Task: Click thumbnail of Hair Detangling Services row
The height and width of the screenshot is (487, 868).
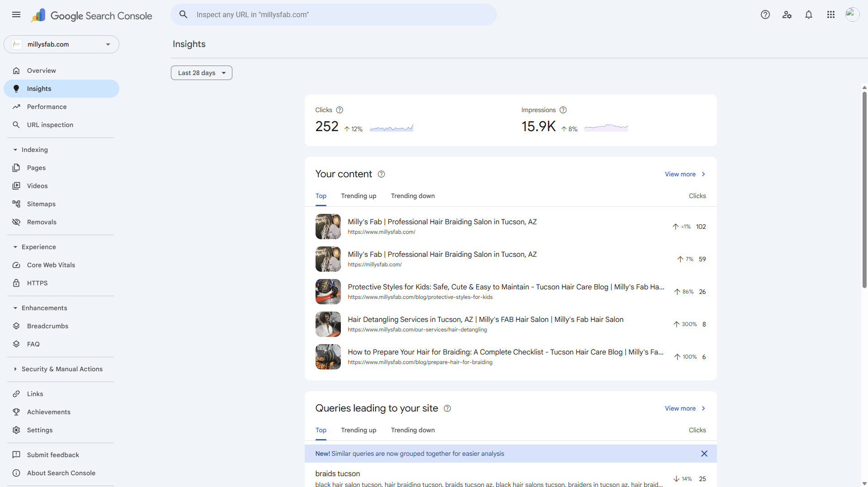Action: click(328, 324)
